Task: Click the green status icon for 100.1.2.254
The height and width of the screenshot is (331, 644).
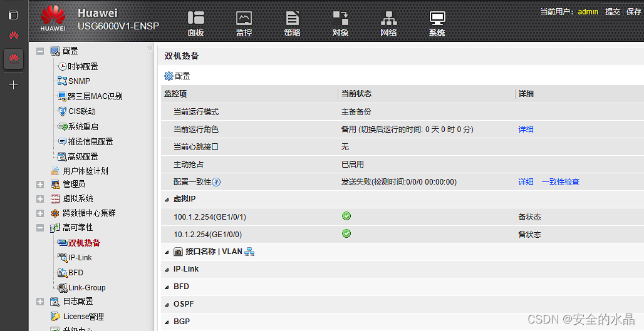Action: coord(346,216)
